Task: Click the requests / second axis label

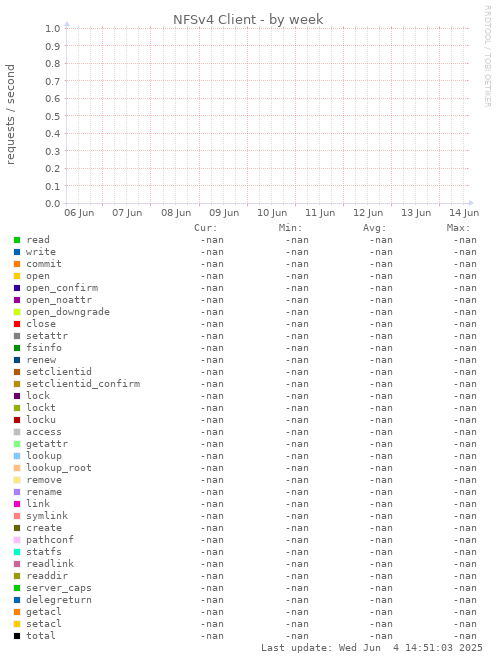Action: pos(11,114)
